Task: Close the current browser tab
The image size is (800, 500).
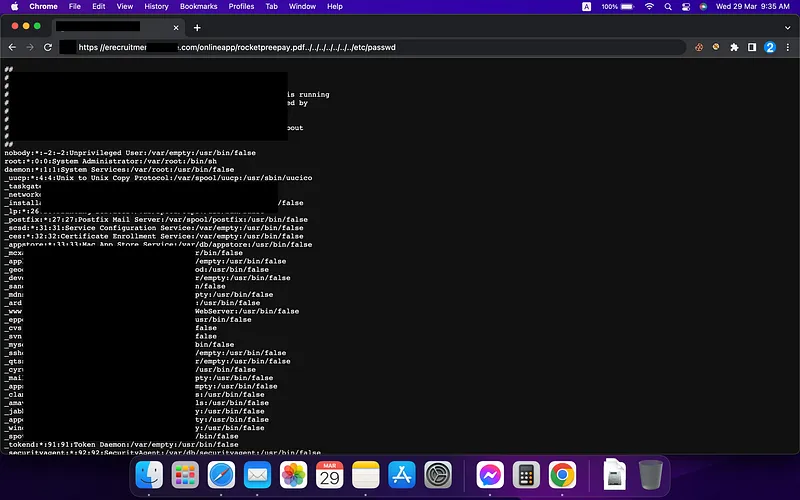Action: point(176,28)
